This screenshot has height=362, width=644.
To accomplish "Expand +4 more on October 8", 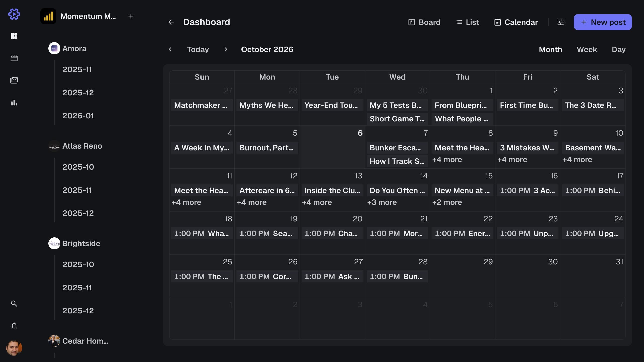I will (x=447, y=160).
